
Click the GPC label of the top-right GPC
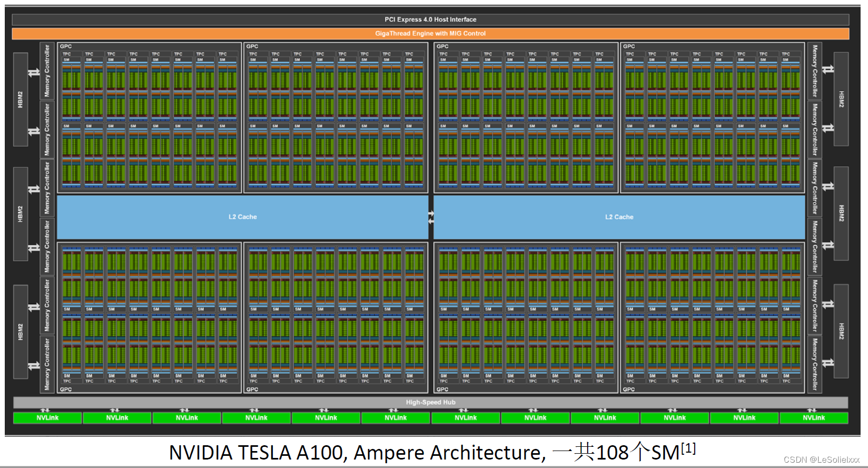coord(629,47)
